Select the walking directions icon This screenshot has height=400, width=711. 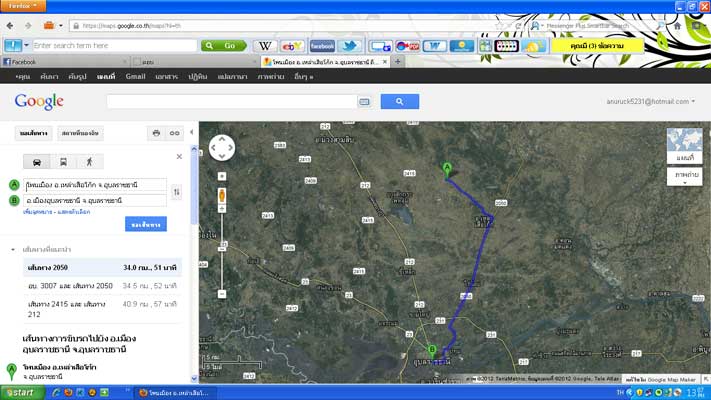click(x=89, y=161)
